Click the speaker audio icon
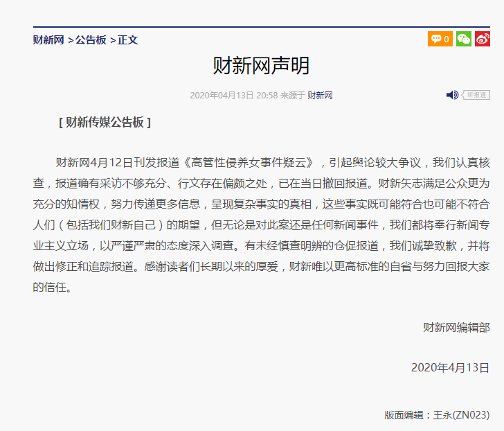The height and width of the screenshot is (431, 504). pos(452,95)
